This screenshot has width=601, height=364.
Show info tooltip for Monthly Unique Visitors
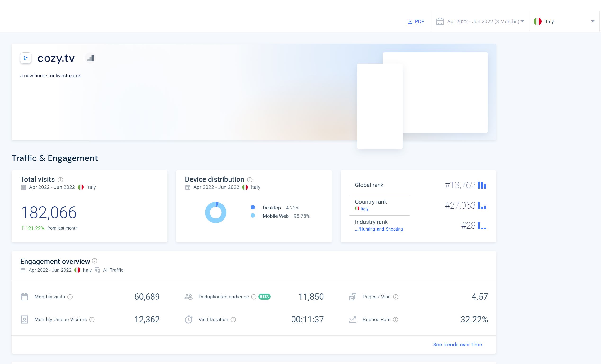click(x=92, y=319)
